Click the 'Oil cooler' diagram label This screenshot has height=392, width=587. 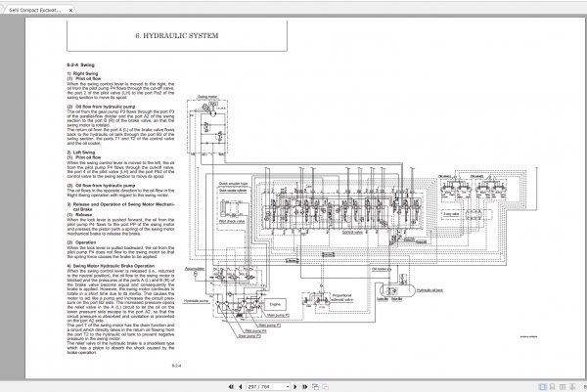380,269
